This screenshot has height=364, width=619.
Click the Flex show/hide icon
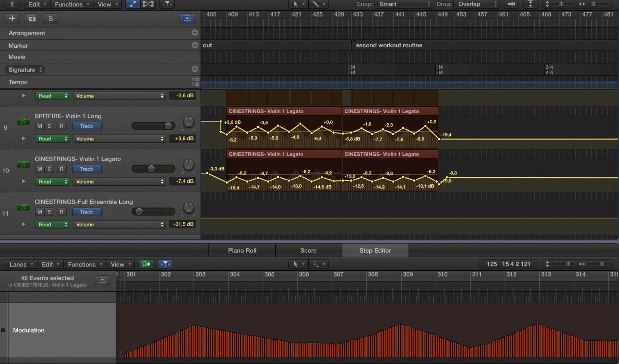(x=148, y=4)
